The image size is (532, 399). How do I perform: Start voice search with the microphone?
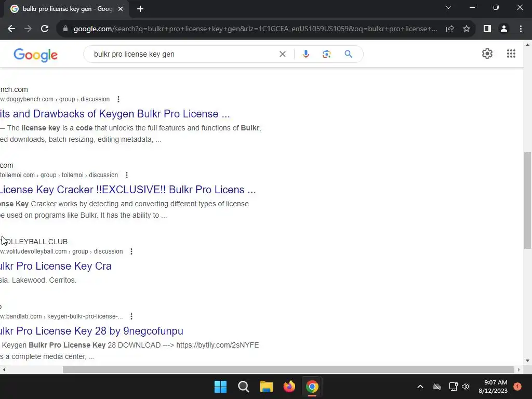(305, 54)
